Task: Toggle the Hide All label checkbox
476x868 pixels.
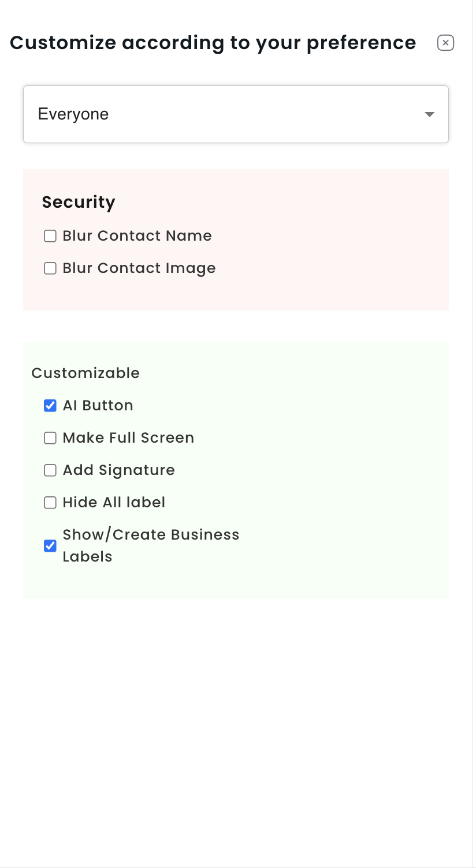Action: [x=50, y=503]
